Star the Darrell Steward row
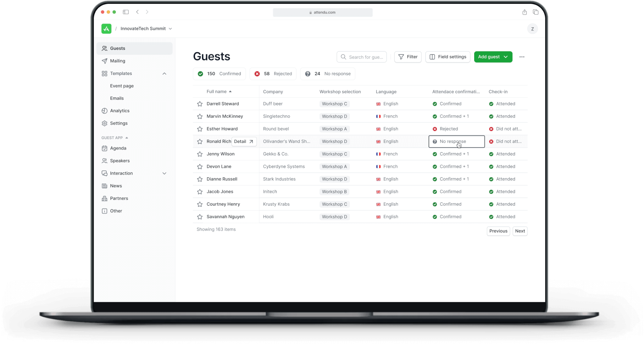 [x=200, y=104]
